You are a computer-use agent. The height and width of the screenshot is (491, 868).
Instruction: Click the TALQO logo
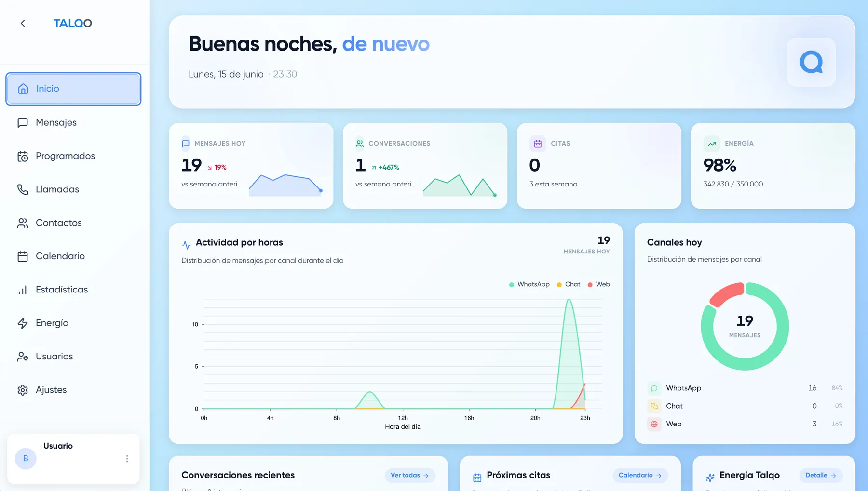[x=72, y=23]
